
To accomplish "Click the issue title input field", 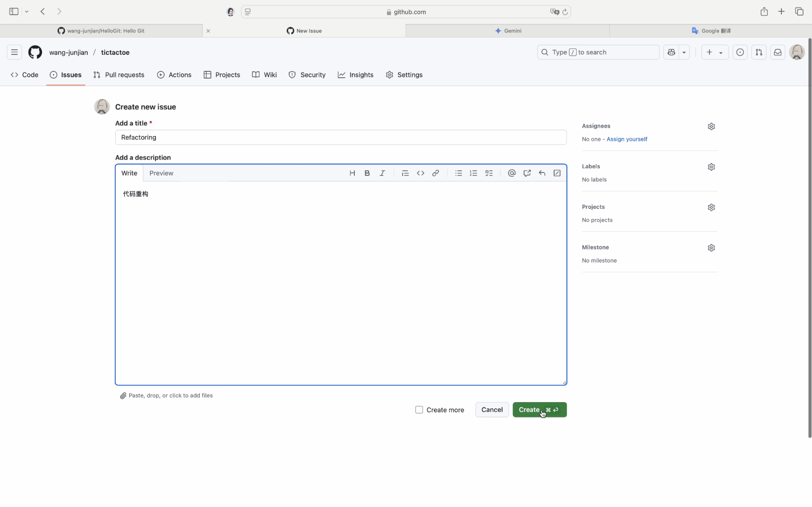I will 340,138.
